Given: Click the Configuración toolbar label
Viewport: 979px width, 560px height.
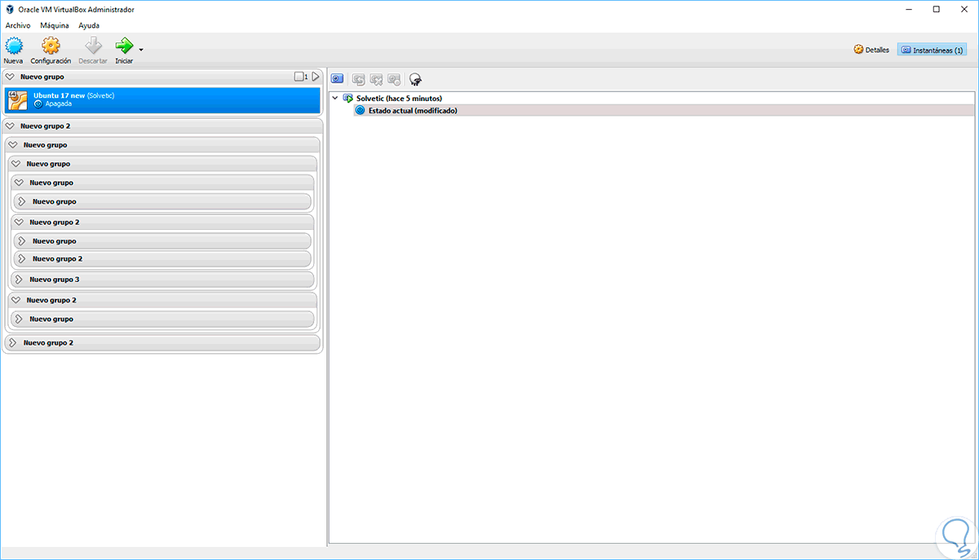Looking at the screenshot, I should pos(51,61).
